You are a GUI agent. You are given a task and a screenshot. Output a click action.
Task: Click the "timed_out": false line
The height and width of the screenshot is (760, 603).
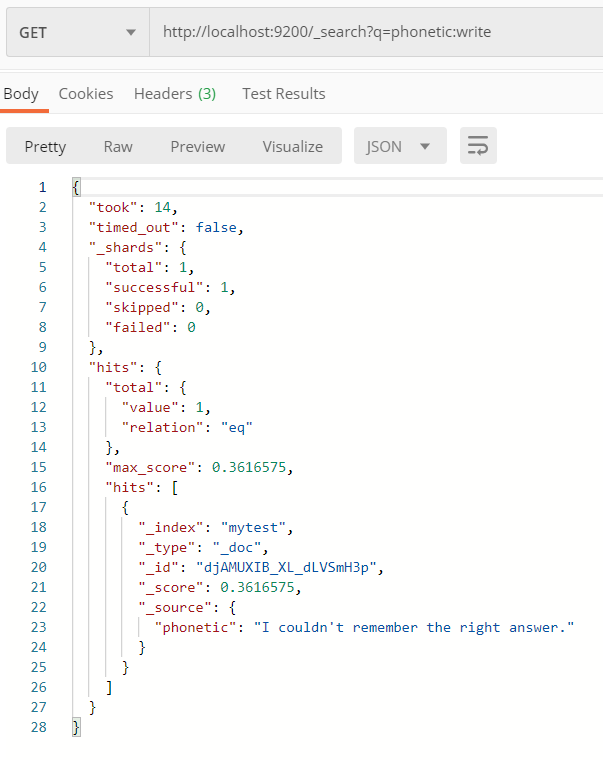click(x=166, y=227)
